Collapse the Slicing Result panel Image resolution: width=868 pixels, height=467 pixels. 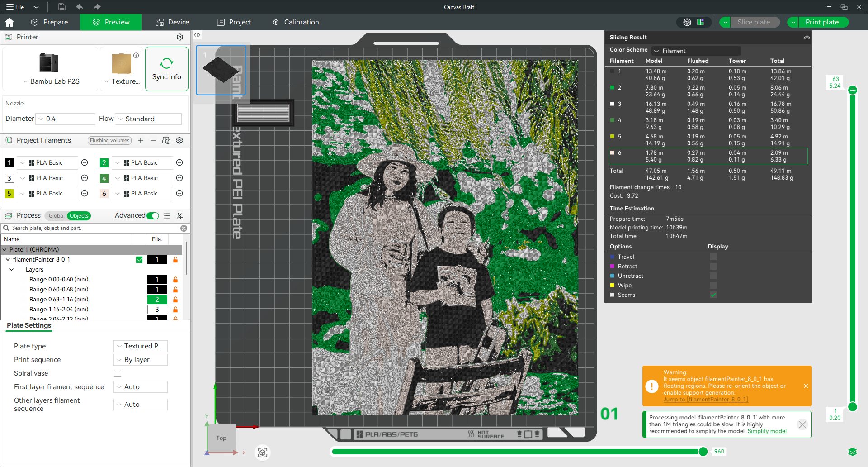[x=807, y=38]
